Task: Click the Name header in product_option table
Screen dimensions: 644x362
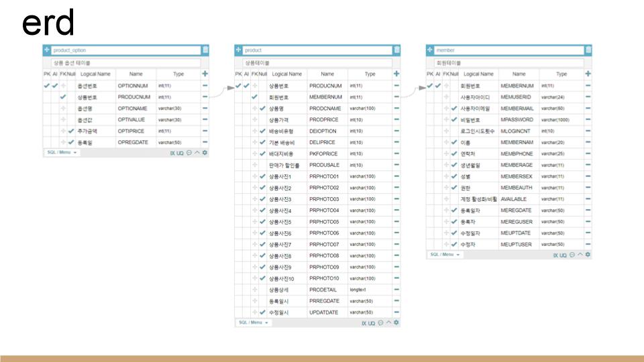Action: tap(136, 74)
